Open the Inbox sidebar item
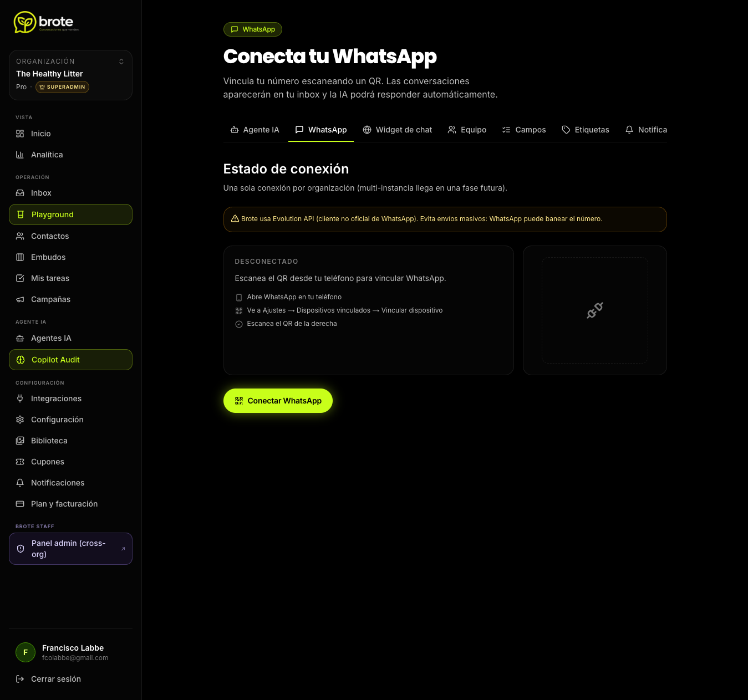 70,193
